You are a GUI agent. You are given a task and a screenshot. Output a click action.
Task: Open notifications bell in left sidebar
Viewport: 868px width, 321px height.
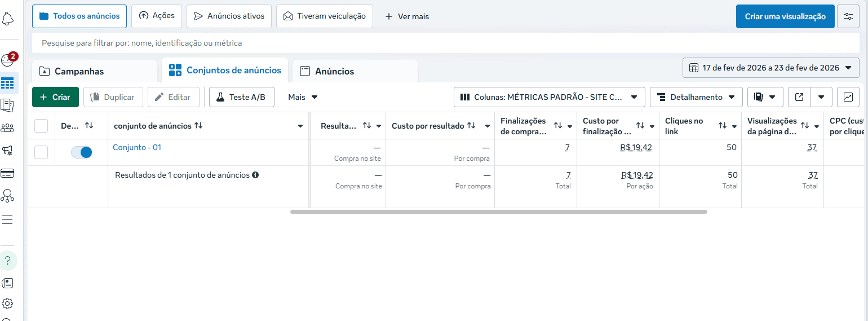[x=8, y=20]
